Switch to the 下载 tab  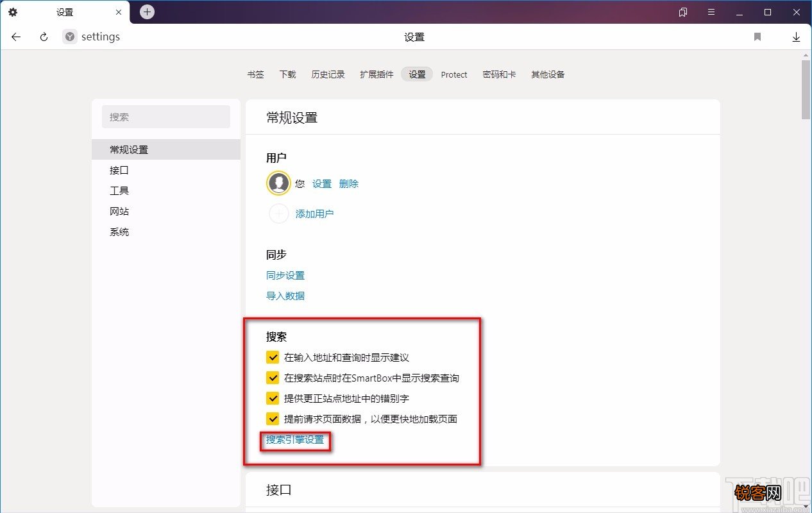(287, 74)
